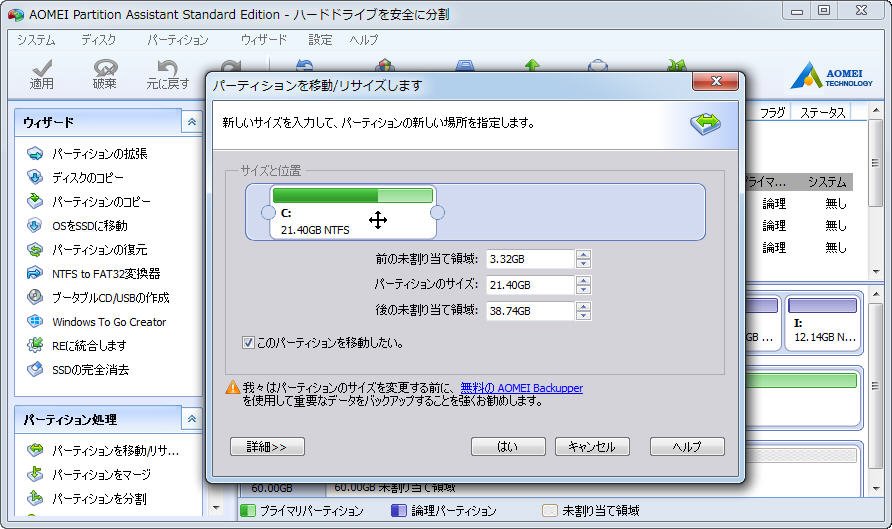
Task: Click the partition list scroll-up arrow
Action: tap(876, 111)
